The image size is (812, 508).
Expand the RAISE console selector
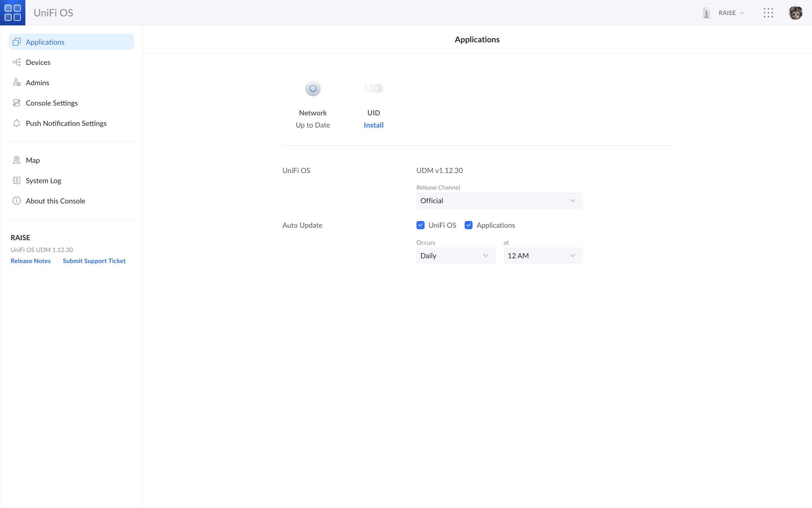tap(721, 13)
